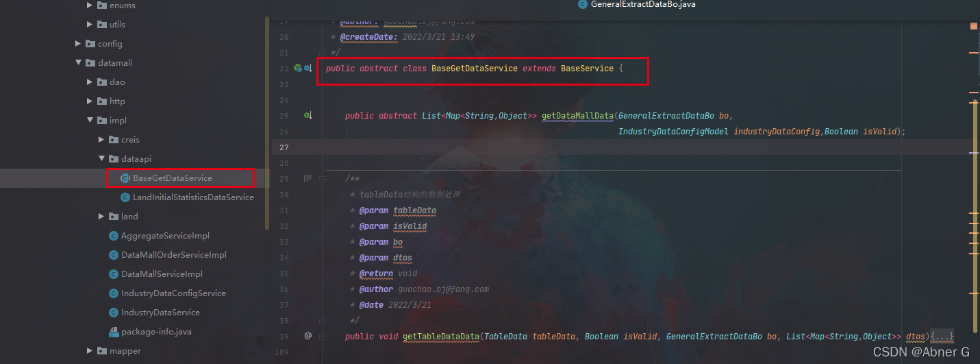This screenshot has height=364, width=980.
Task: Click the getDataMallData method name
Action: tap(577, 116)
